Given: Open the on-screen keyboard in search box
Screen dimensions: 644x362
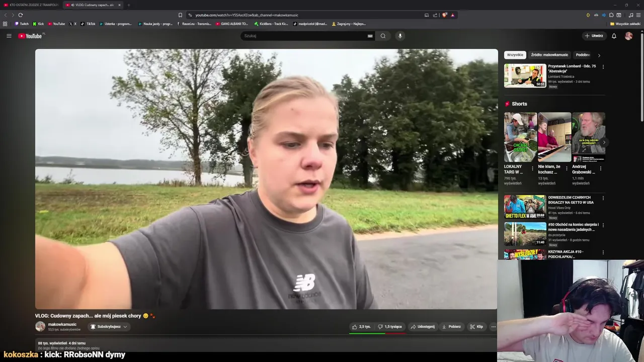Looking at the screenshot, I should [370, 36].
